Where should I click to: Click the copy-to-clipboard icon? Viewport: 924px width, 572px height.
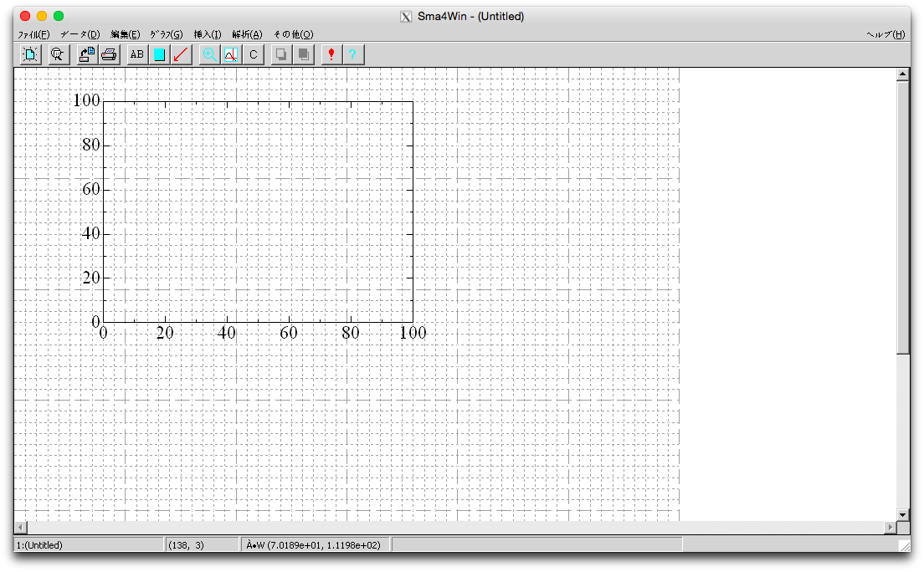click(280, 54)
